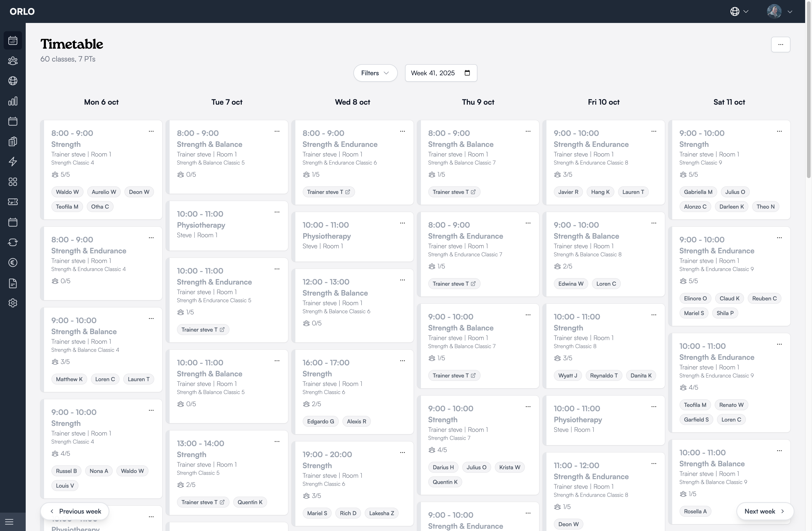Viewport: 812px width, 531px height.
Task: Open the Filters dropdown
Action: click(375, 73)
